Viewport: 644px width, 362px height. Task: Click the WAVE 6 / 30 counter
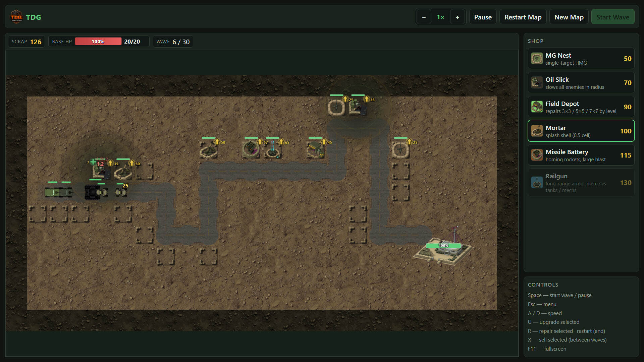[x=173, y=42]
